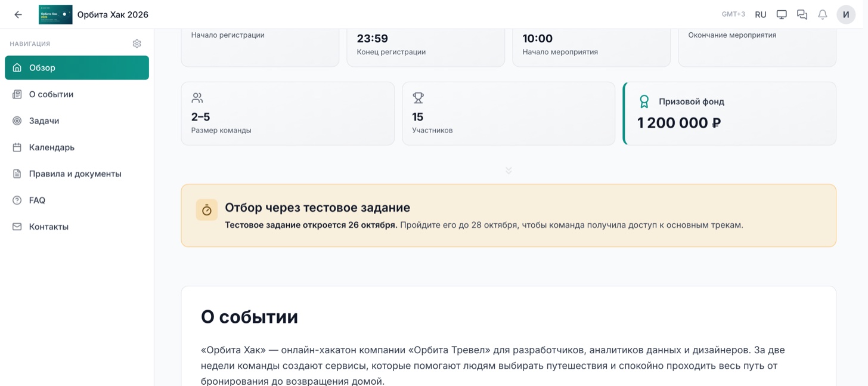Click the document icon beside Правила и документы

17,174
